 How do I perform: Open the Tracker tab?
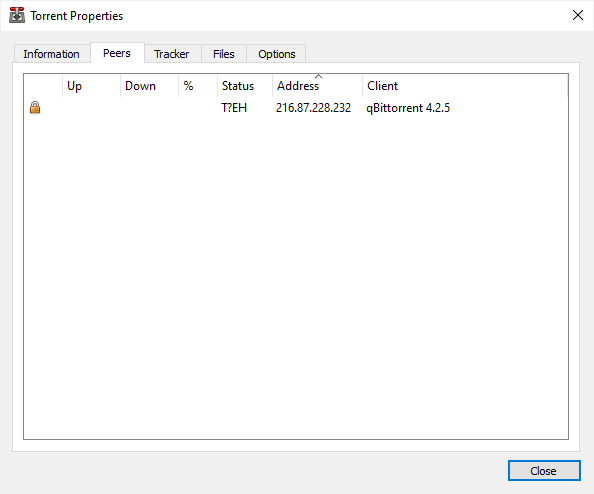[x=172, y=54]
